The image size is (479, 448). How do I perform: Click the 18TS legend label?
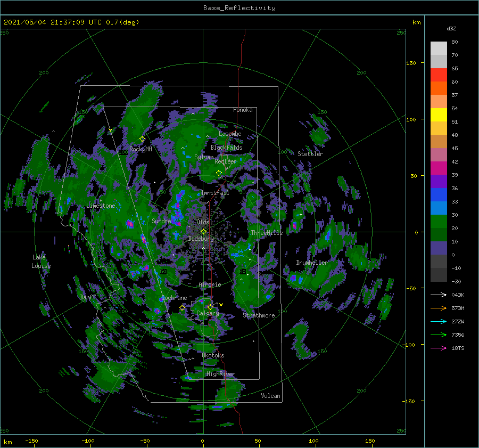(x=458, y=348)
